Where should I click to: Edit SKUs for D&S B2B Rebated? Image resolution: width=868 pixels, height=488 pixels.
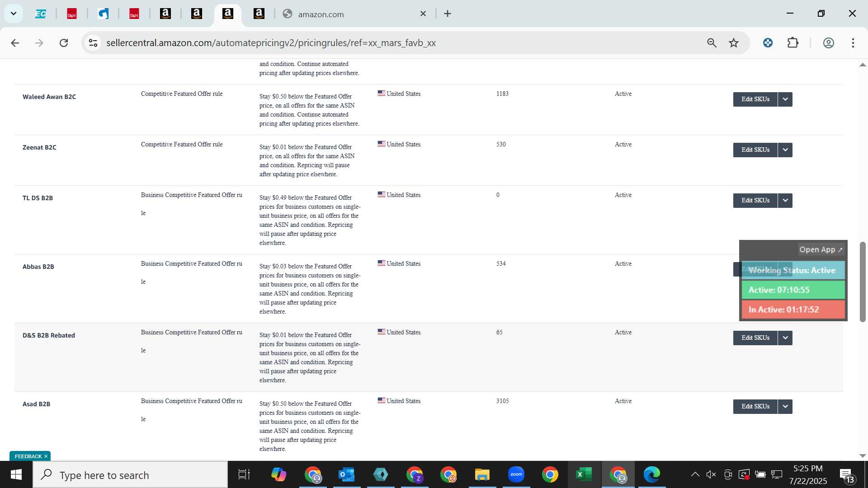755,338
